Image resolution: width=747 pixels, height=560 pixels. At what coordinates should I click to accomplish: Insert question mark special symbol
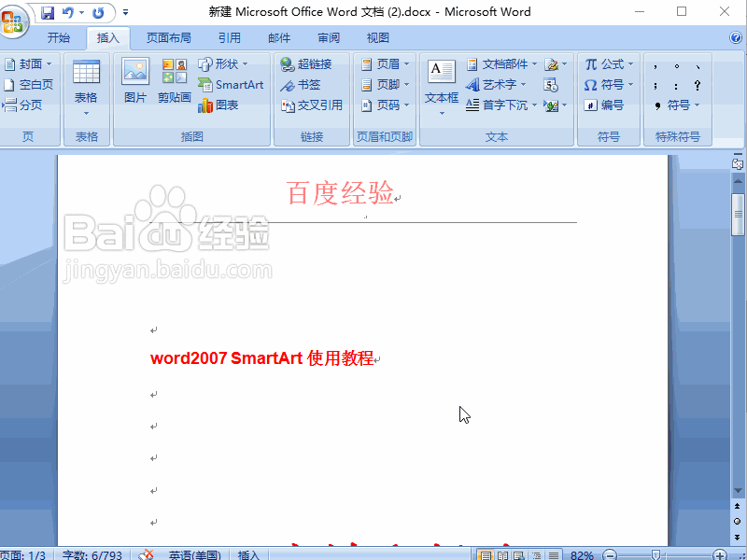pos(698,85)
